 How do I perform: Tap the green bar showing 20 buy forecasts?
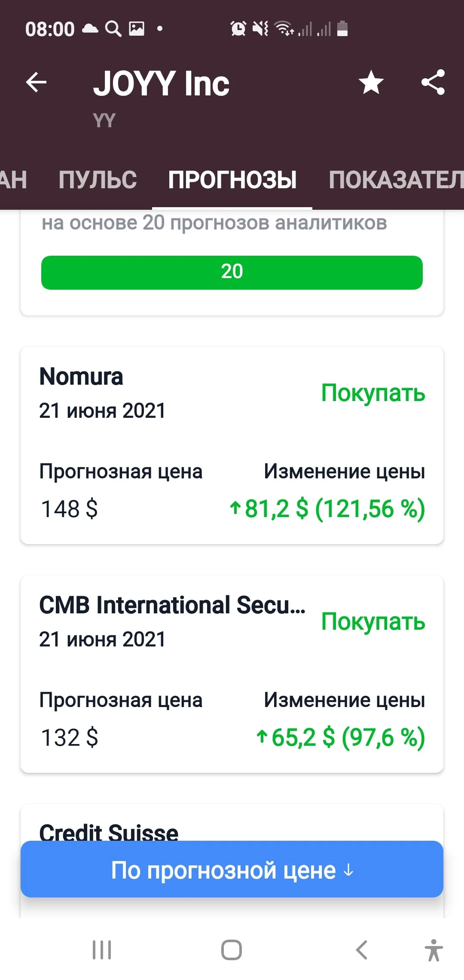[232, 272]
